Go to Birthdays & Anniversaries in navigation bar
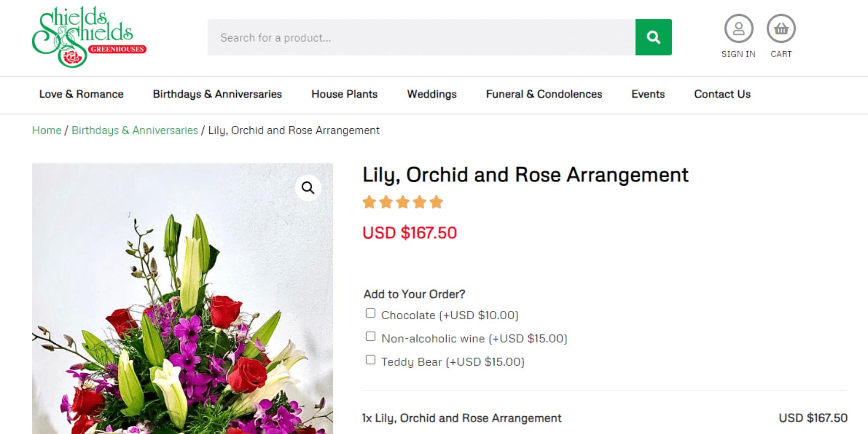Screen dimensions: 868x434 pyautogui.click(x=217, y=94)
